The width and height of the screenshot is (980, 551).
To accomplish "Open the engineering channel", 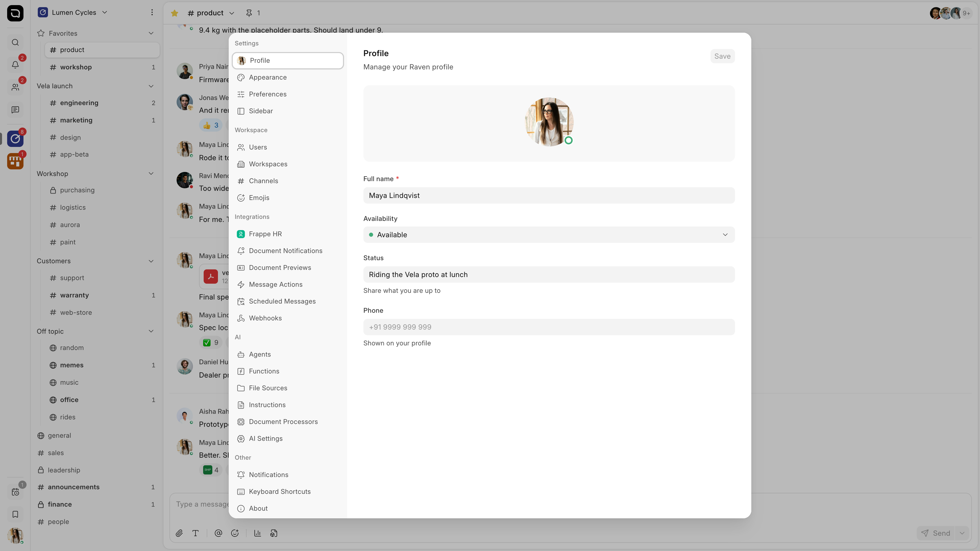I will pos(102,103).
